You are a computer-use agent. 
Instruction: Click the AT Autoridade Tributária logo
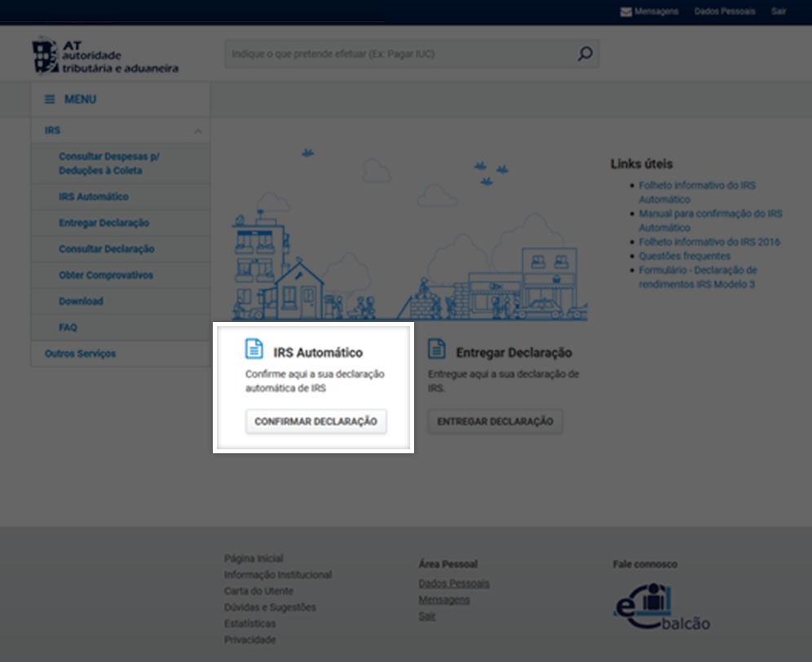point(104,56)
